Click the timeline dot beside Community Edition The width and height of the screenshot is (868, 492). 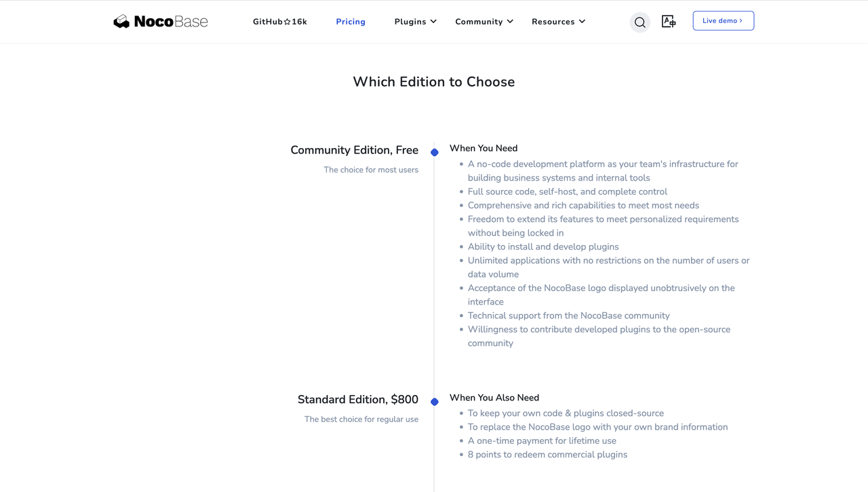tap(434, 152)
